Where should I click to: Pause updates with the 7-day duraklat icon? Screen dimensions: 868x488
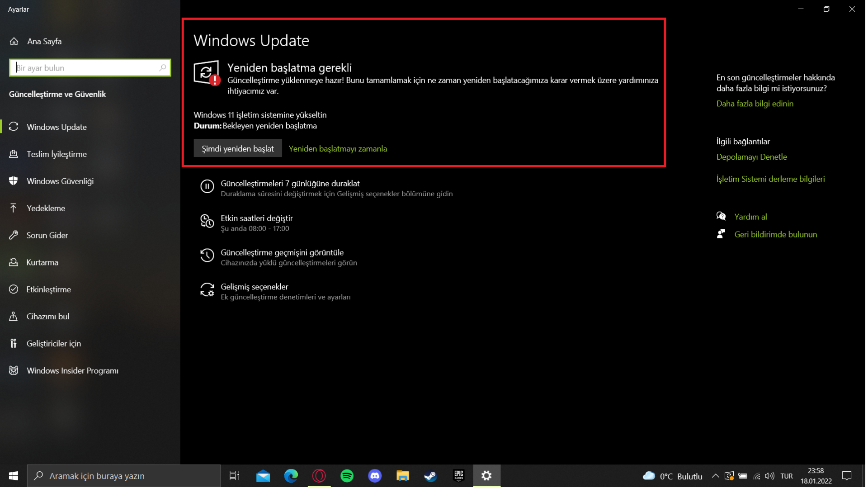[x=208, y=187]
